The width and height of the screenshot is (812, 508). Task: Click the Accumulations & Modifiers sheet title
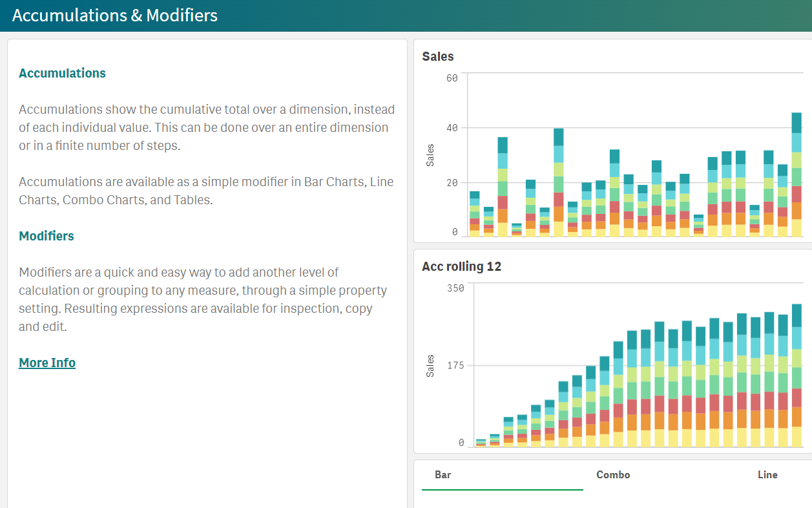point(115,15)
